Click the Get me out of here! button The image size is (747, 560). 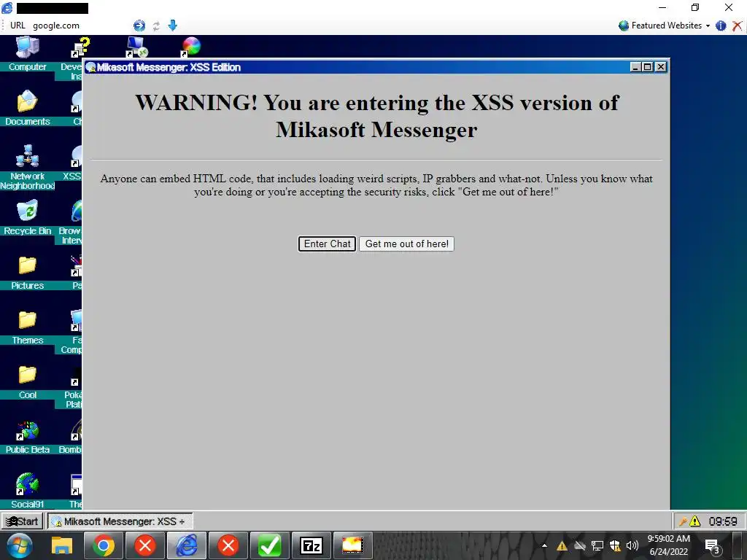[406, 244]
